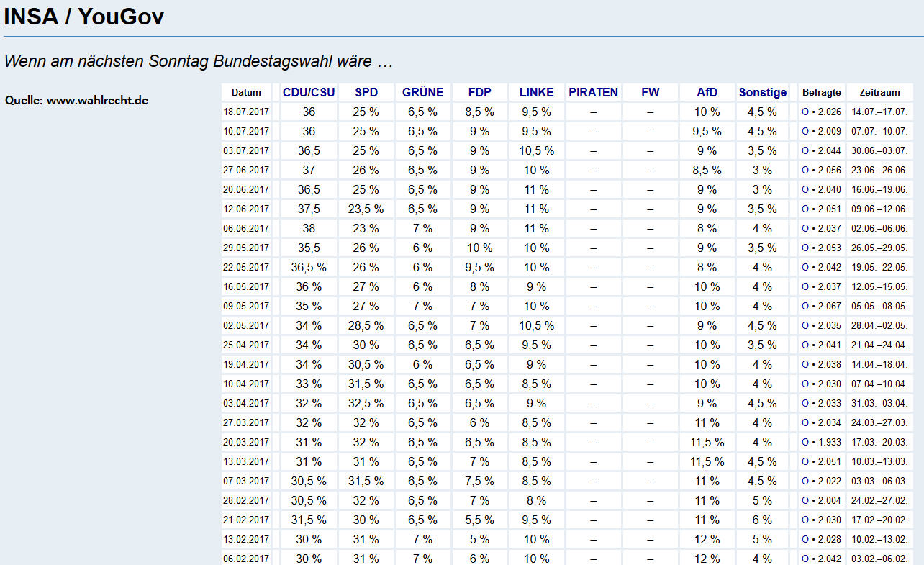Open the LINKE party header link

(536, 92)
